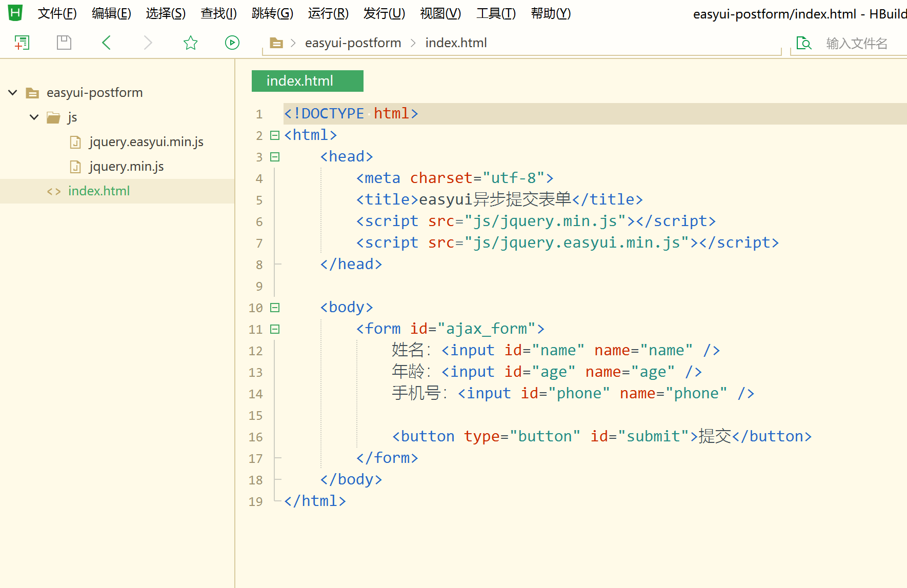907x588 pixels.
Task: Click the jquery.easyui.min.js file icon
Action: pos(75,142)
